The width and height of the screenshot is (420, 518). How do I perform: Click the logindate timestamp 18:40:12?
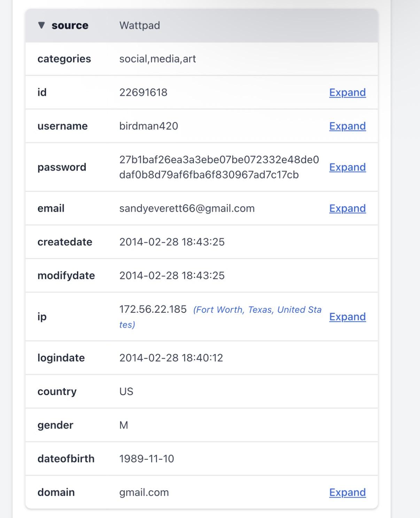pyautogui.click(x=171, y=358)
